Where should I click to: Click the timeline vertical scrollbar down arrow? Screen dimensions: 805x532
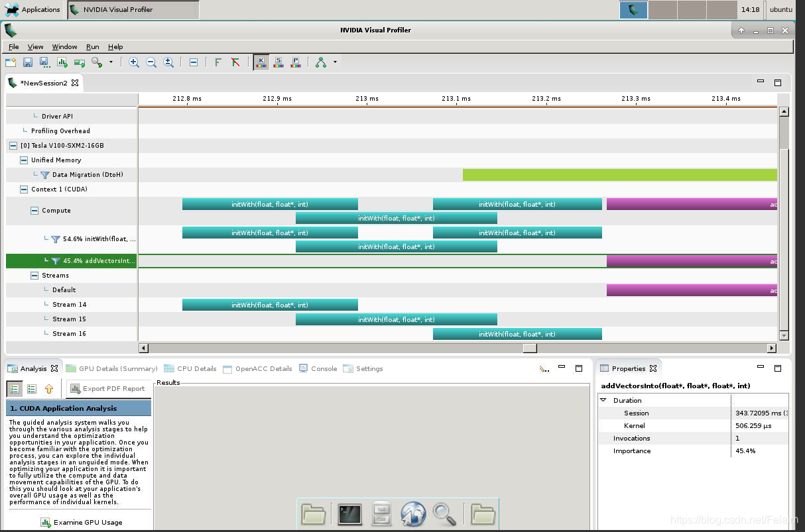[x=784, y=336]
